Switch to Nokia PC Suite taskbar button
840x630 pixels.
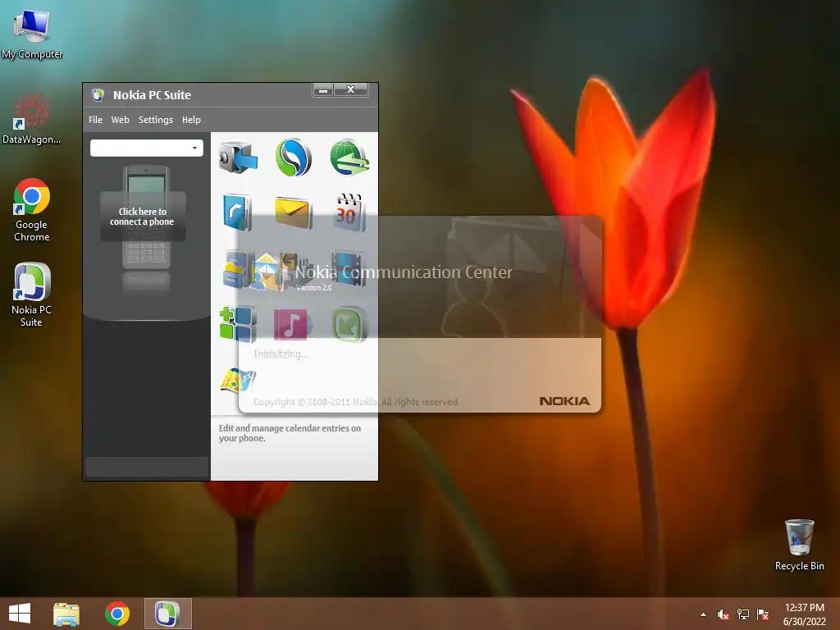[x=167, y=614]
